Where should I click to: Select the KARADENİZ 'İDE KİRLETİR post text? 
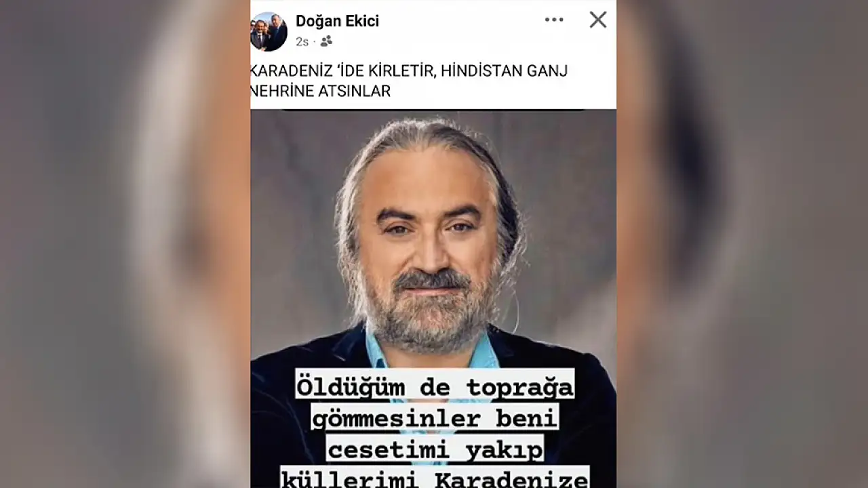tap(342, 71)
